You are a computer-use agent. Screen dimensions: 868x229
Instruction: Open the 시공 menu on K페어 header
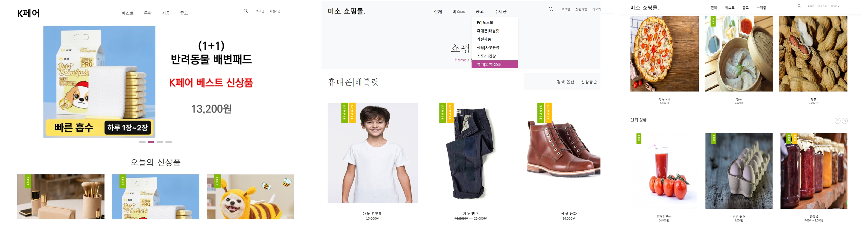pos(166,13)
